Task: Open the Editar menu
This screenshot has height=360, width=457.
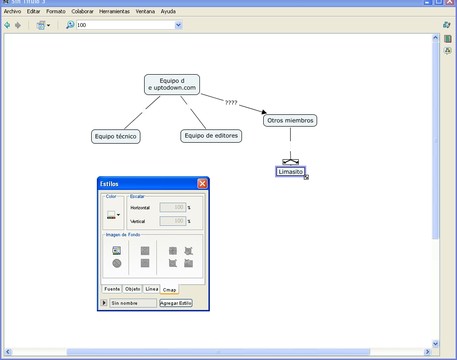Action: [x=33, y=11]
